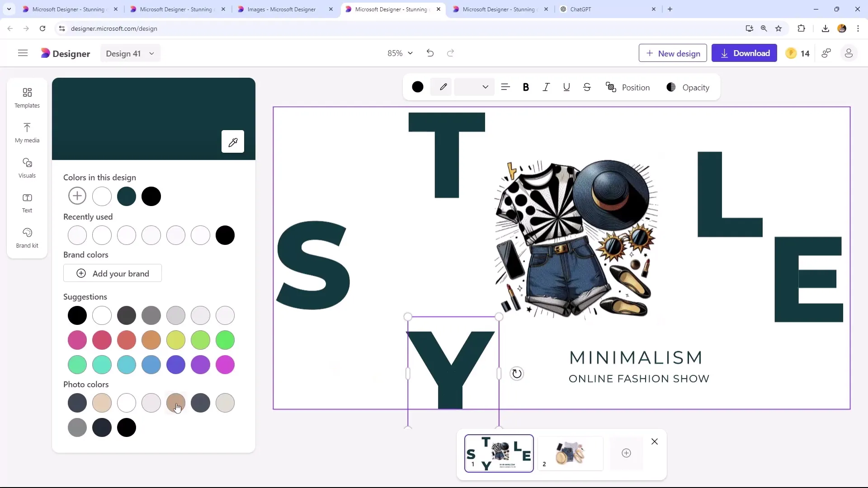The width and height of the screenshot is (868, 488).
Task: Open the Text panel
Action: click(x=27, y=203)
